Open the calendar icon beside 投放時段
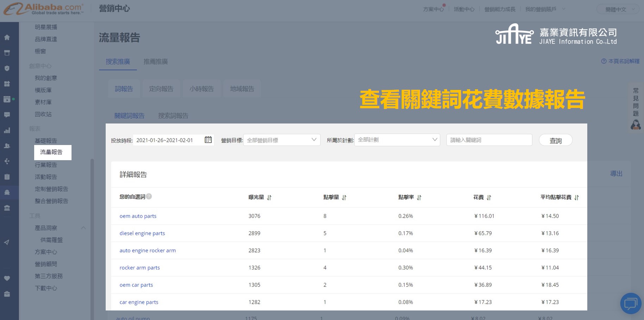 pos(208,140)
